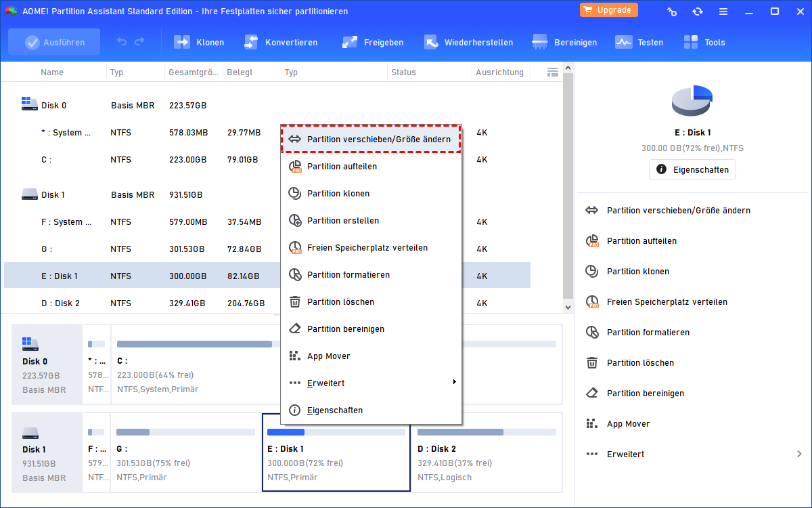Click Partition klonen in the right panel
Viewport: 812px width, 508px height.
pyautogui.click(x=638, y=272)
